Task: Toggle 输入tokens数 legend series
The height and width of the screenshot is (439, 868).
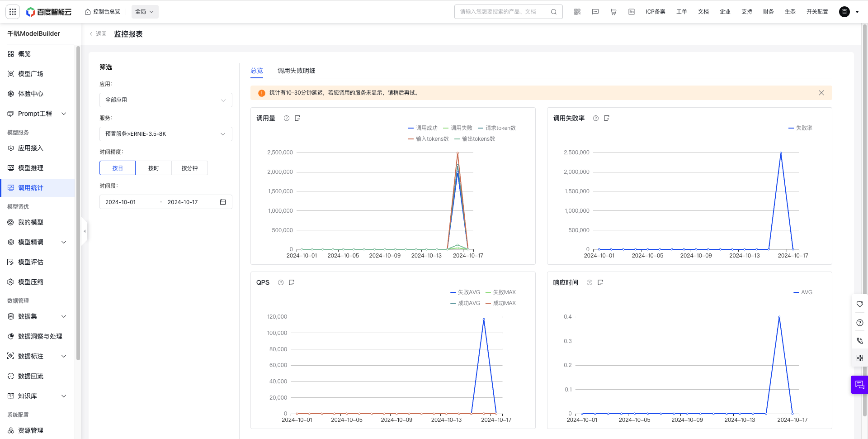Action: 429,139
